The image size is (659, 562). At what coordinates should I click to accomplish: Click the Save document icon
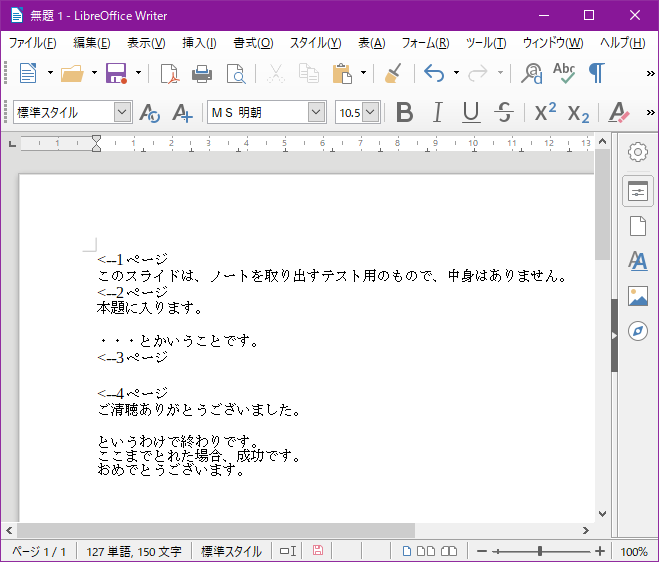(x=116, y=73)
